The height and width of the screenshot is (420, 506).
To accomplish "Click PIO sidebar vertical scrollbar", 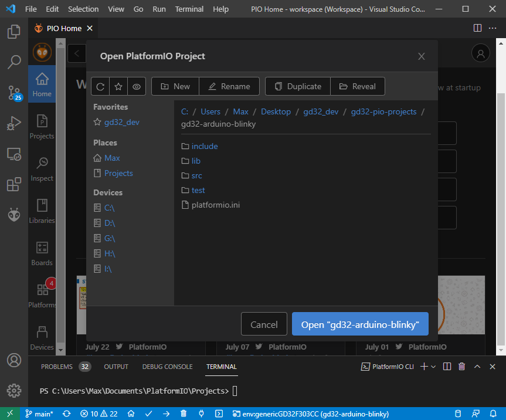I will click(x=60, y=197).
